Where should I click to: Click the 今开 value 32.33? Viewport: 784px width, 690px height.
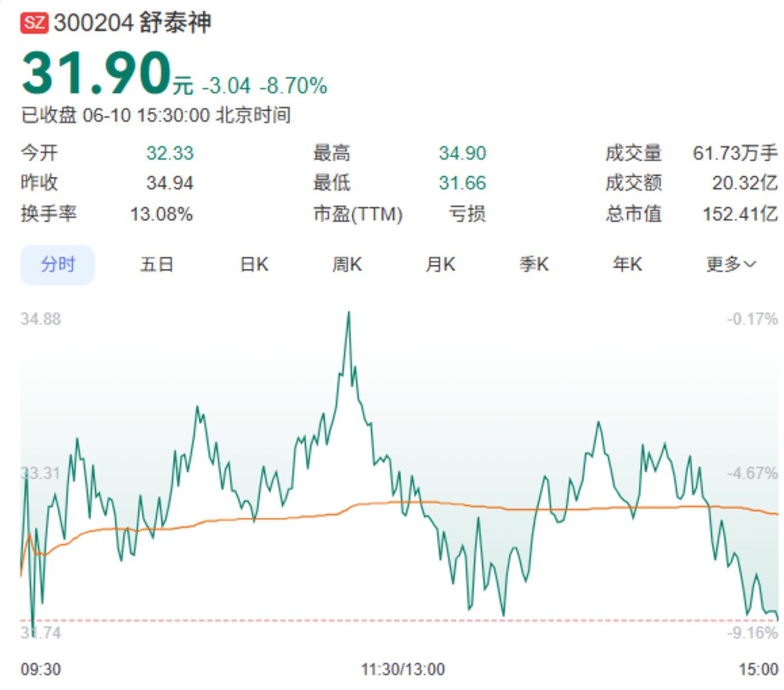tap(170, 153)
